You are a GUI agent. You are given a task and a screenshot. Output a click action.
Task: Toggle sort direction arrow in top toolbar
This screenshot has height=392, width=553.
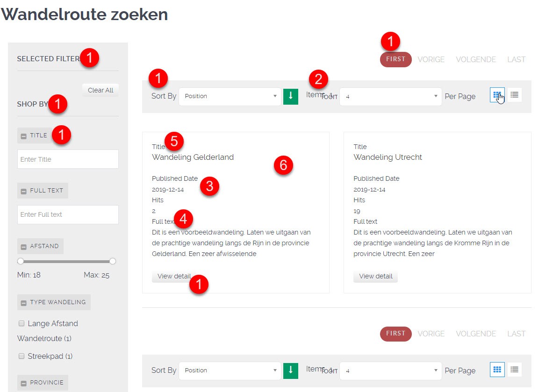click(x=291, y=96)
